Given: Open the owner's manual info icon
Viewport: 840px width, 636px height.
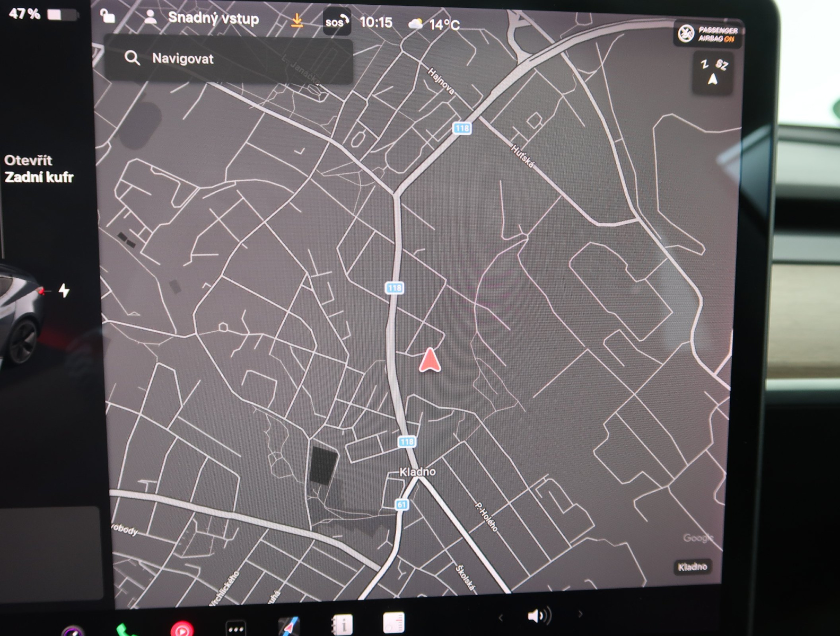Looking at the screenshot, I should click(x=342, y=625).
